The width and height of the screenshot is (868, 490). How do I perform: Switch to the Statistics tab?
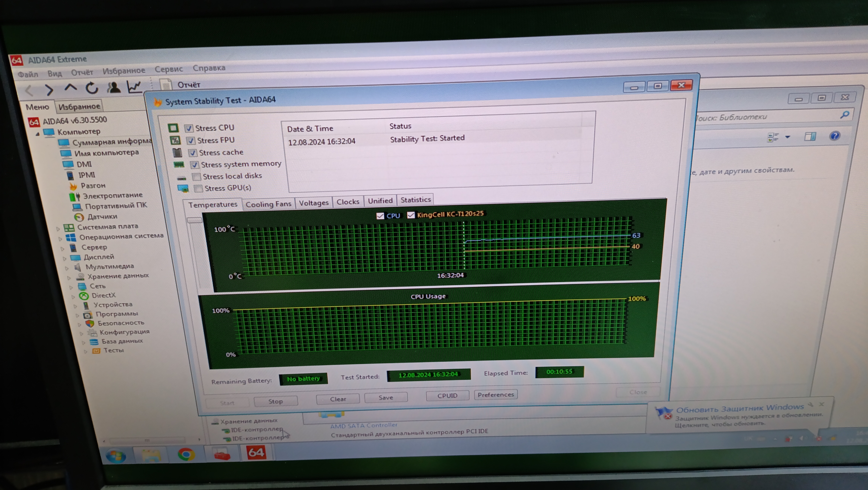pyautogui.click(x=415, y=200)
